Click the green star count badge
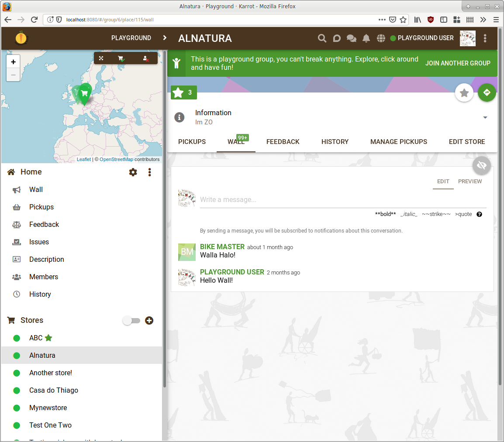 (x=184, y=93)
